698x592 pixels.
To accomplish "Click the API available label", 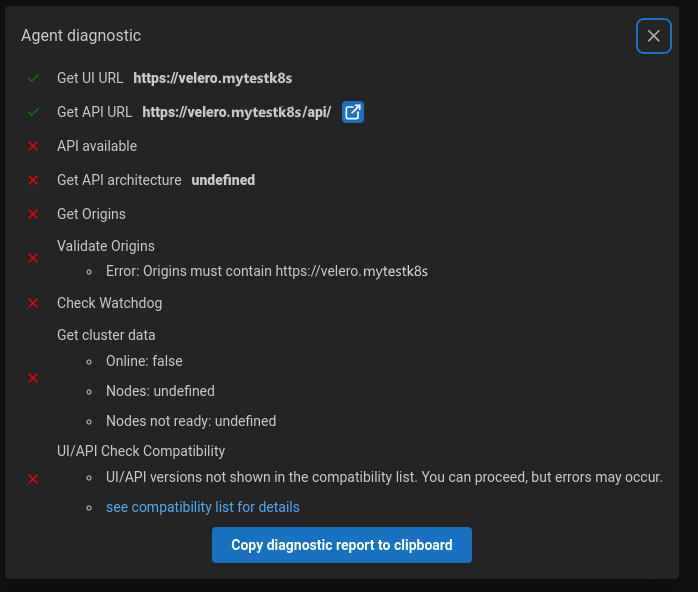I will point(97,146).
